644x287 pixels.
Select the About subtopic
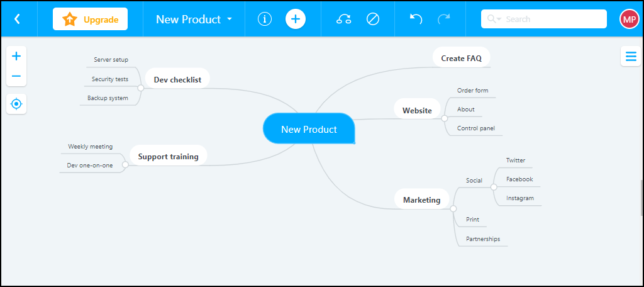(x=466, y=109)
